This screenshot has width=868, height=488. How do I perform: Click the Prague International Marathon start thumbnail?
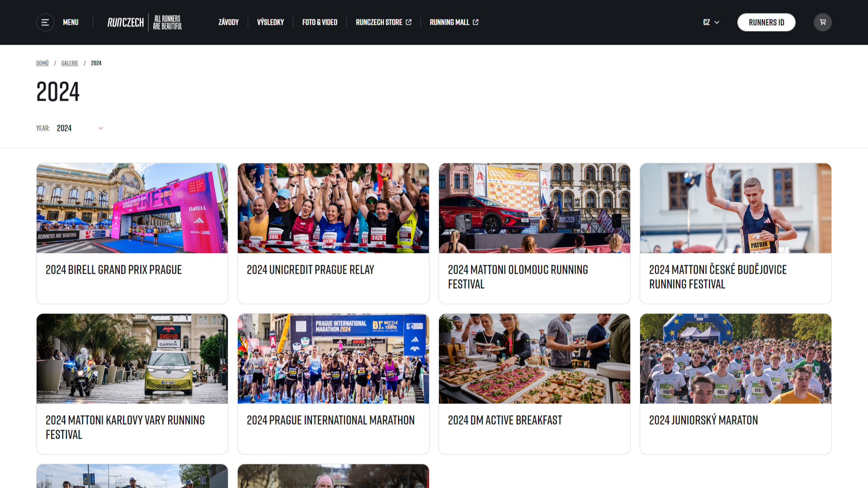pyautogui.click(x=333, y=358)
